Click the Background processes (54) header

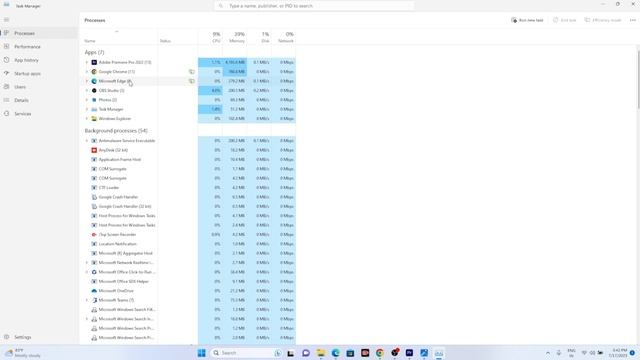tap(116, 131)
